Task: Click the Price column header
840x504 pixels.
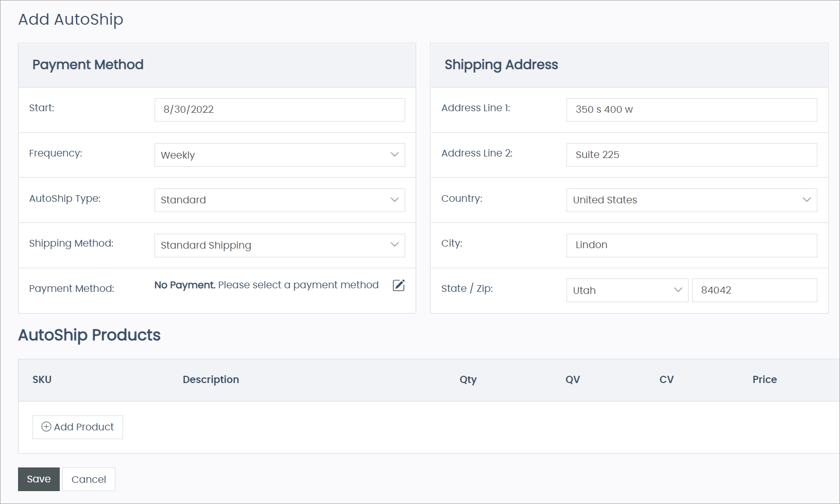Action: click(764, 380)
